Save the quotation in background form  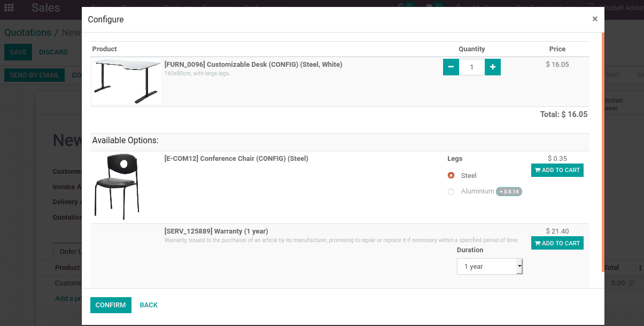tap(18, 52)
